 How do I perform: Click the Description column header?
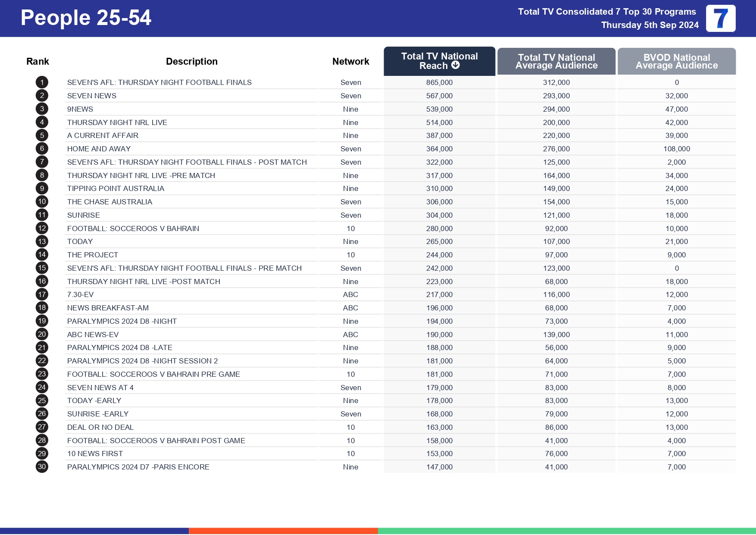[x=192, y=61]
